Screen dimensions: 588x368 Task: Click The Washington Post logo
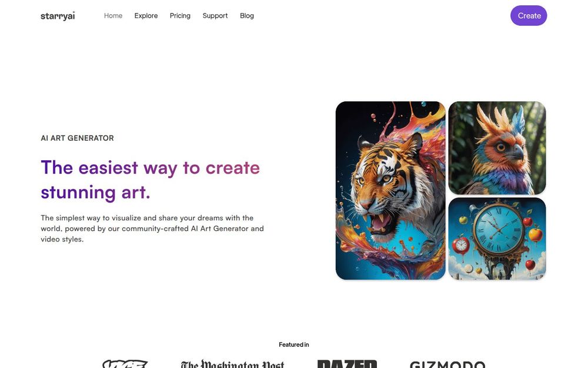pos(232,363)
